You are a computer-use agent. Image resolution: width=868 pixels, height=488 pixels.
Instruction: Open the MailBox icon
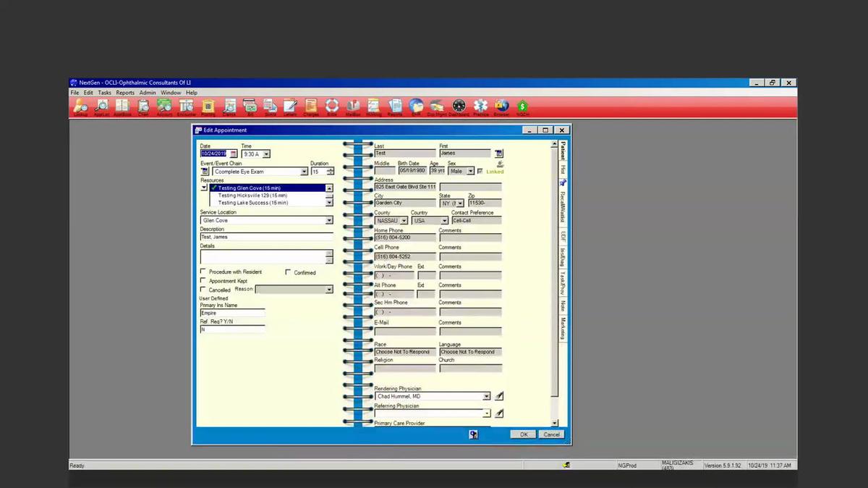[x=353, y=106]
